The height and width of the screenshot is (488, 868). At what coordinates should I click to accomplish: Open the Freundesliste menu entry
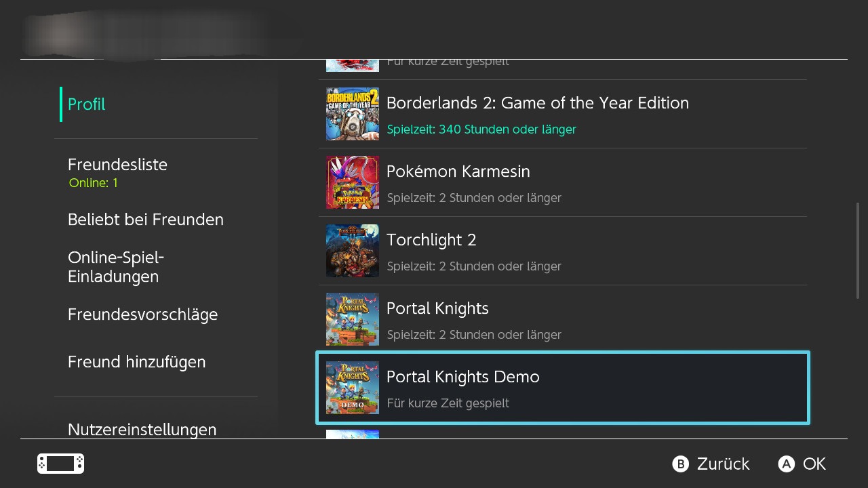click(117, 165)
